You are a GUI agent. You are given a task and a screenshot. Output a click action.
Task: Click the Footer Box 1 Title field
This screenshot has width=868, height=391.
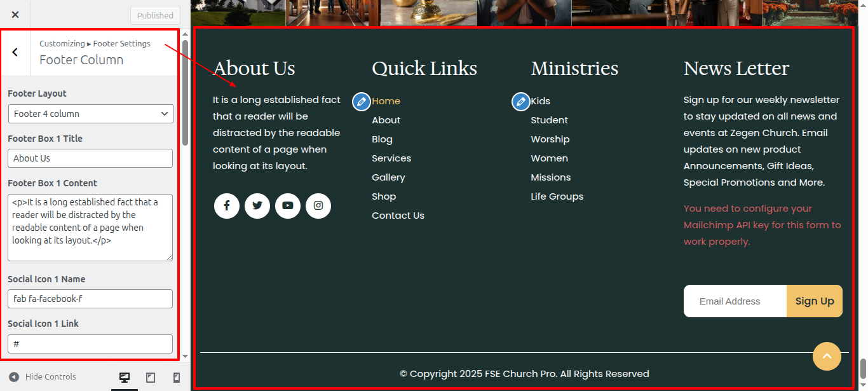(x=90, y=158)
